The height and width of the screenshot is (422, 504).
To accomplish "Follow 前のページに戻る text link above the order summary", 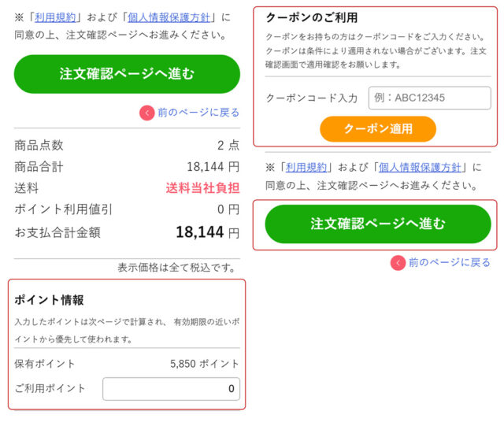I will pyautogui.click(x=198, y=113).
